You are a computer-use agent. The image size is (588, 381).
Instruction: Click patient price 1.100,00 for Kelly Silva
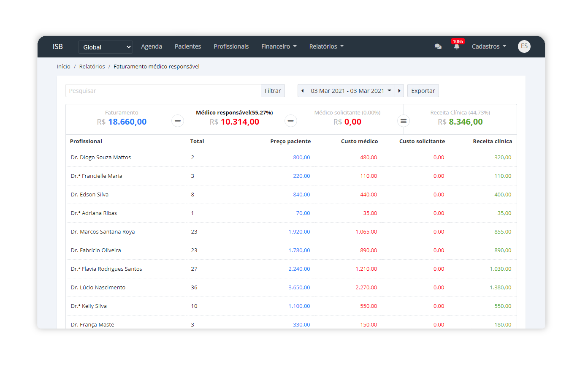coord(299,306)
